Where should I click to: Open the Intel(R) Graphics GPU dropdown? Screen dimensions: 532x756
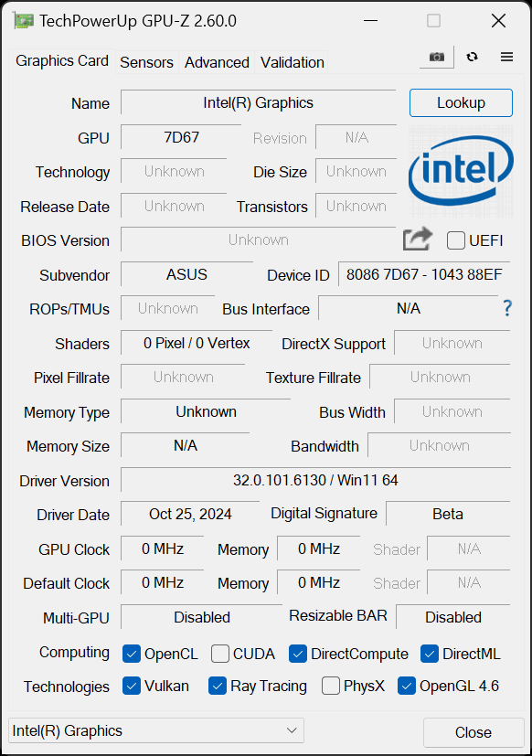tap(156, 730)
